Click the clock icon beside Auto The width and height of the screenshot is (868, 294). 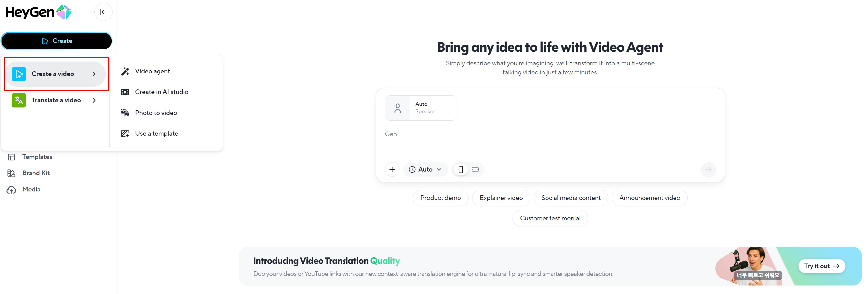[x=412, y=169]
